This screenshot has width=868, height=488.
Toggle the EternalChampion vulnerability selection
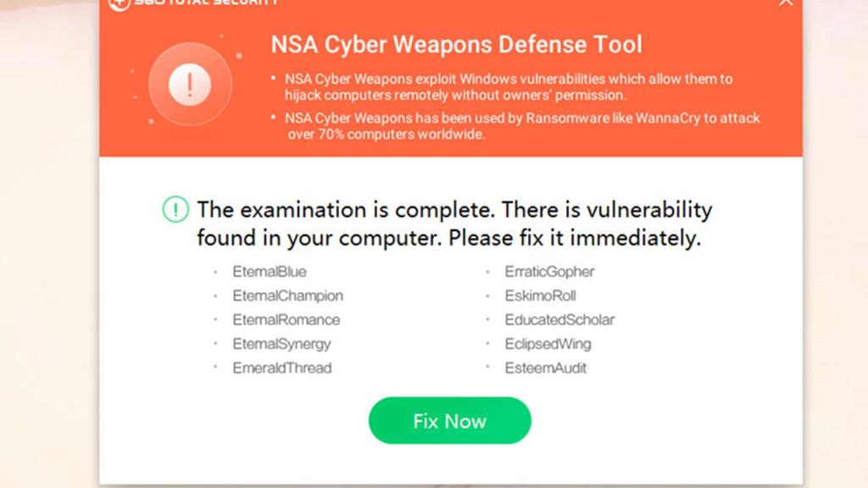289,296
